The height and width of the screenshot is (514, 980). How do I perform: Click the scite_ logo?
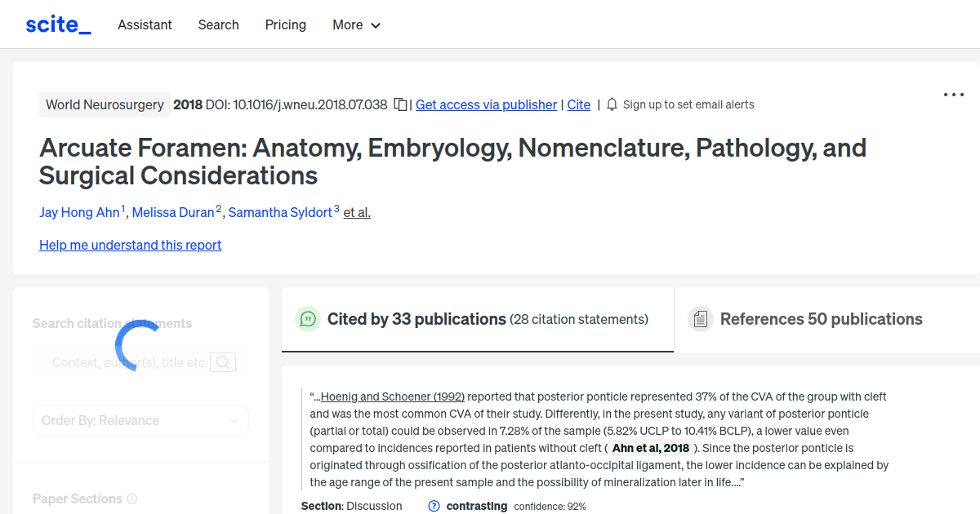(58, 24)
